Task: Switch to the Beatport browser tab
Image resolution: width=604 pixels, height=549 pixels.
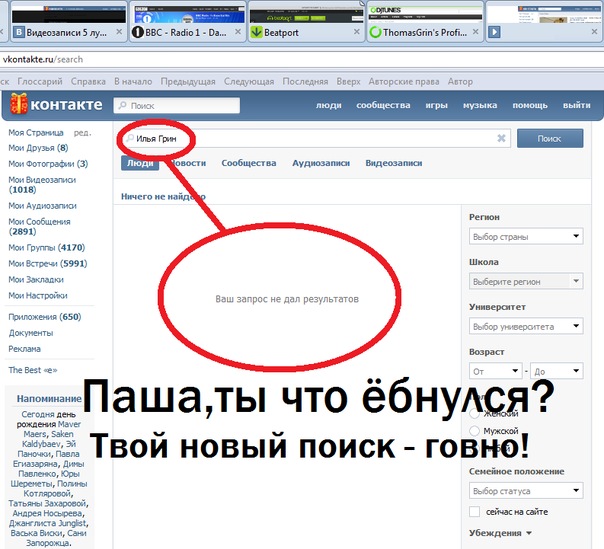Action: point(306,22)
